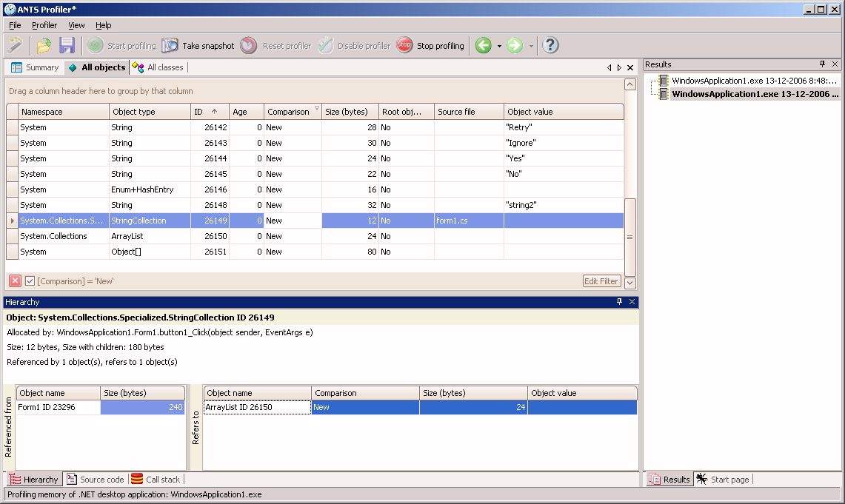
Task: Pin the Hierarchy panel
Action: [x=620, y=302]
